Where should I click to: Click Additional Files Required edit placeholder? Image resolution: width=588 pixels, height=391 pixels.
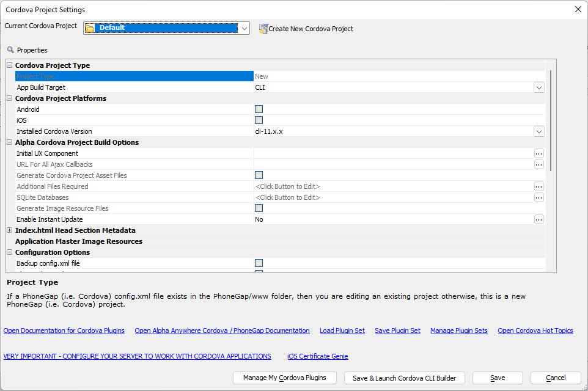pyautogui.click(x=288, y=186)
